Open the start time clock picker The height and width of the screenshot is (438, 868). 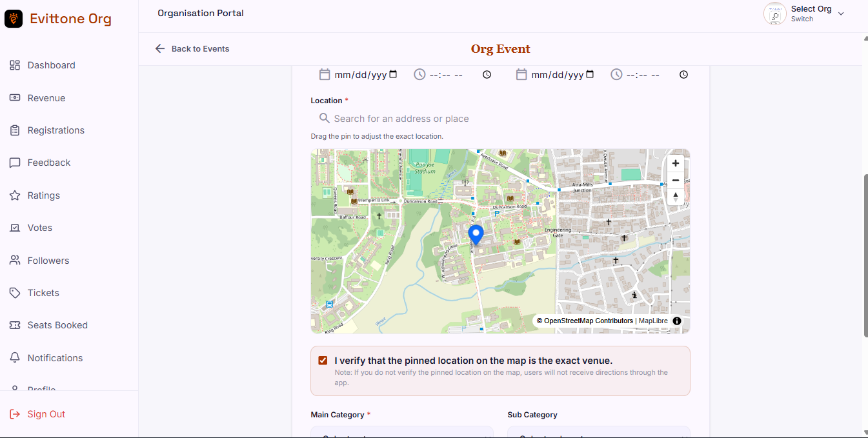[487, 74]
